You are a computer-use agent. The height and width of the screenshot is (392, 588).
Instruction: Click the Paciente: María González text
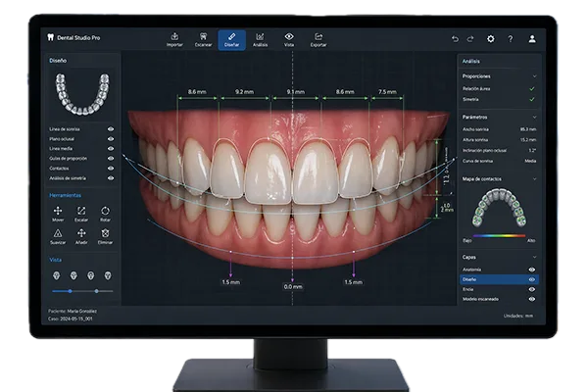tap(73, 311)
